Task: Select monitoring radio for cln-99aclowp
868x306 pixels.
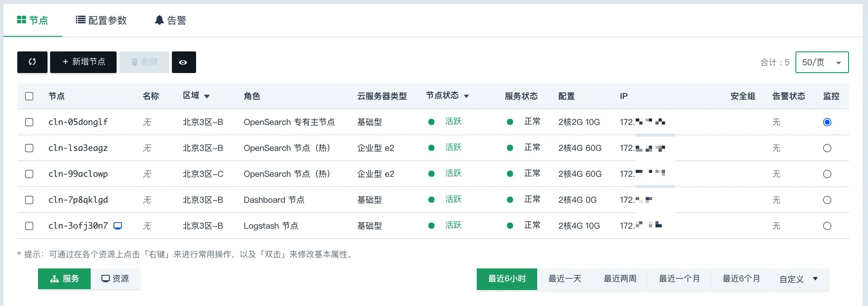Action: tap(827, 174)
